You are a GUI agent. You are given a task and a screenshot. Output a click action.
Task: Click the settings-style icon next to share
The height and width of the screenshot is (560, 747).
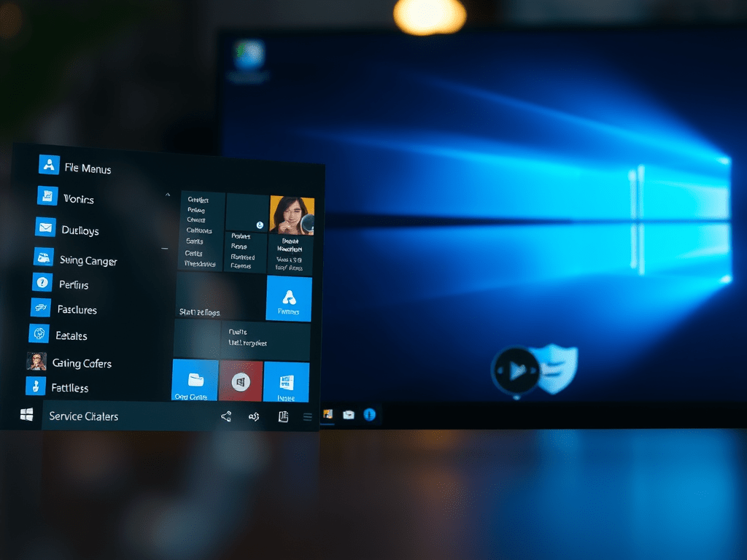(253, 416)
